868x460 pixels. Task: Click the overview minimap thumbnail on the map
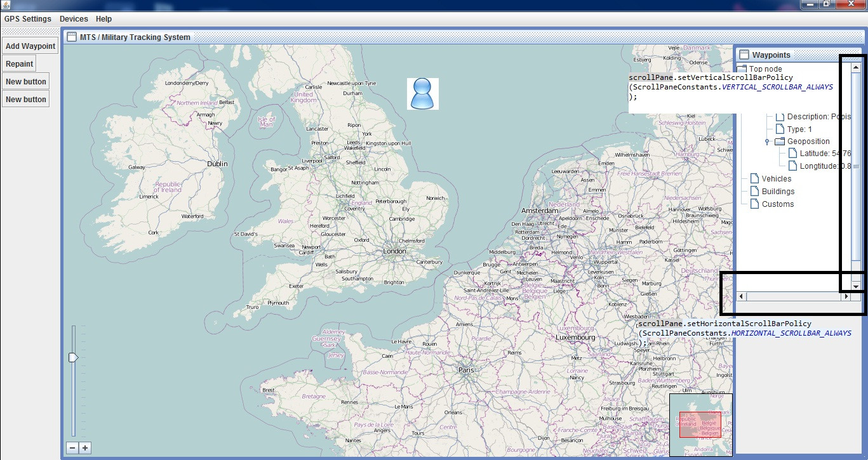(701, 424)
